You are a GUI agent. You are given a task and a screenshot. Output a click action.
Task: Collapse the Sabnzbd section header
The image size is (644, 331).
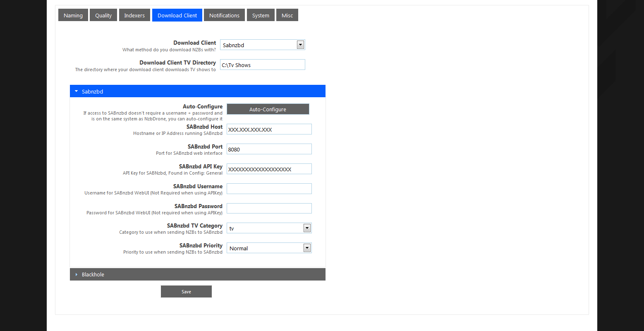[x=198, y=91]
